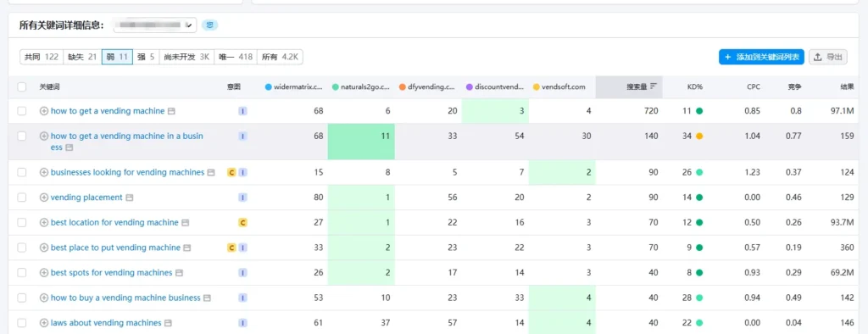Click intent badge I on 'vending placement' row
868x334 pixels.
click(242, 198)
